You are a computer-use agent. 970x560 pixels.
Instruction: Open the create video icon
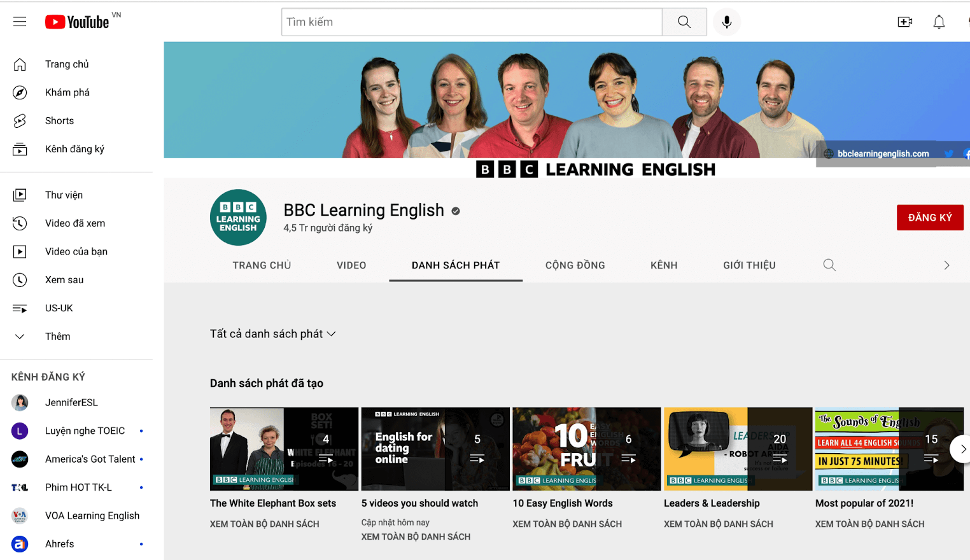click(x=904, y=22)
